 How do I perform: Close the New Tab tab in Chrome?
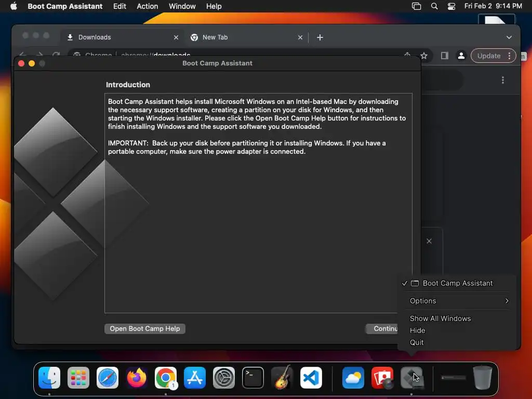click(300, 37)
